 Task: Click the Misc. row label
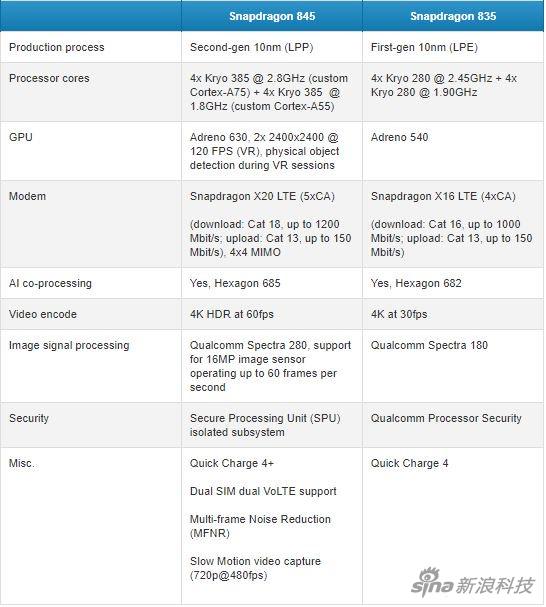pyautogui.click(x=22, y=463)
